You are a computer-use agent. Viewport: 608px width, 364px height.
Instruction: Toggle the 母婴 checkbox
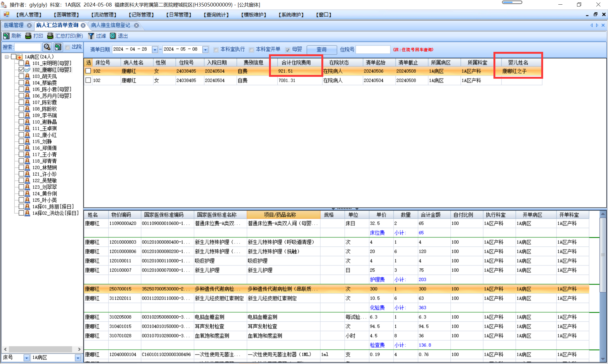288,50
